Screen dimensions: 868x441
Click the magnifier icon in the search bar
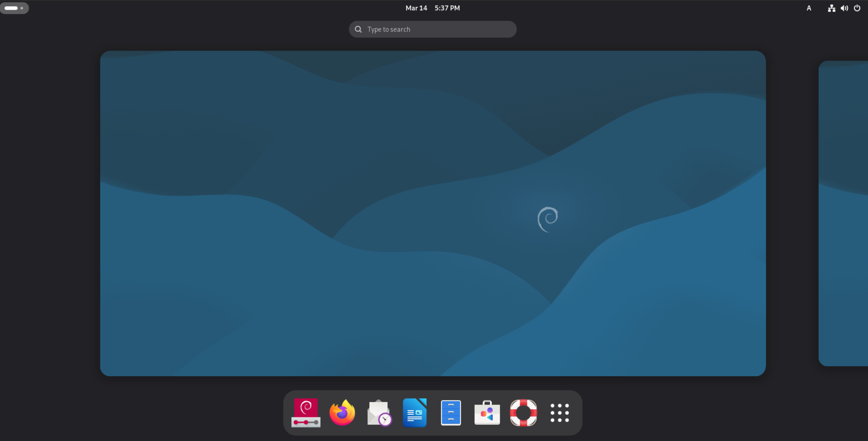click(358, 29)
